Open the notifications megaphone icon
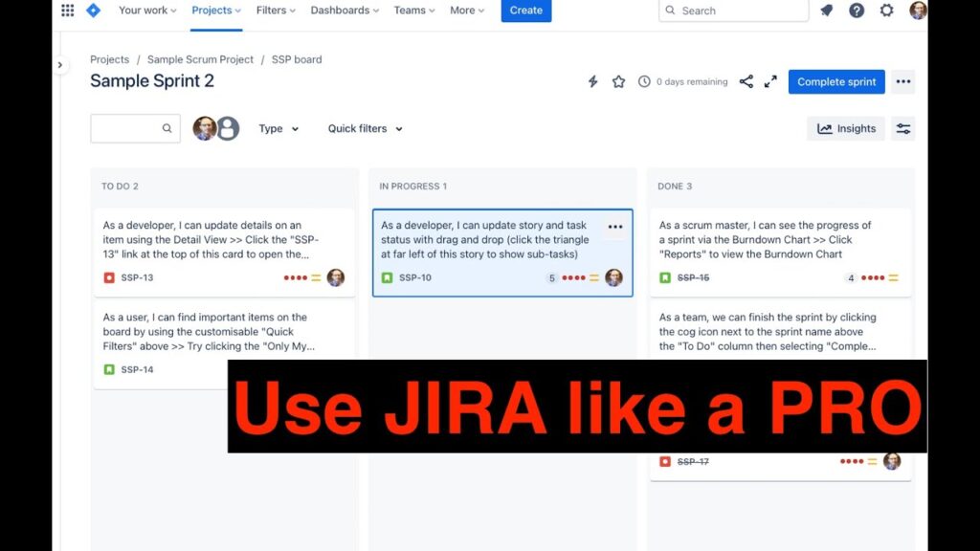Viewport: 980px width, 551px height. [826, 10]
